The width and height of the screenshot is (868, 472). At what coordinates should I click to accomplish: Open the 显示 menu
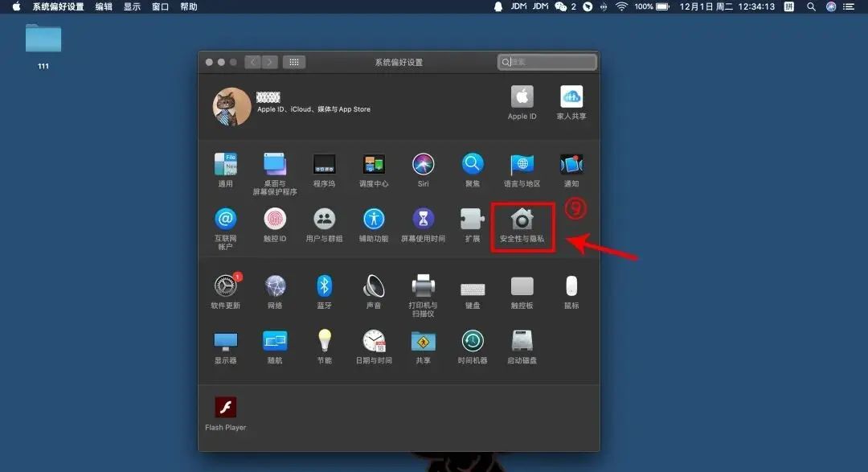pos(132,6)
